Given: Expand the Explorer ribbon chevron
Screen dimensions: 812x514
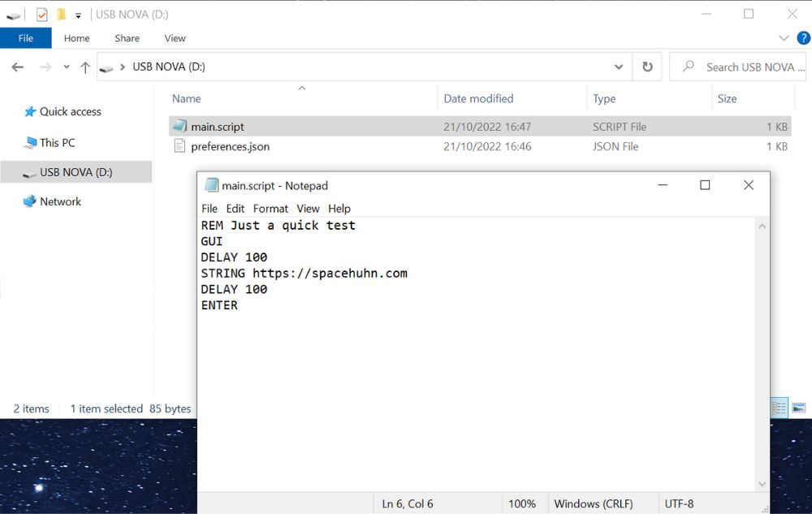Looking at the screenshot, I should [784, 38].
